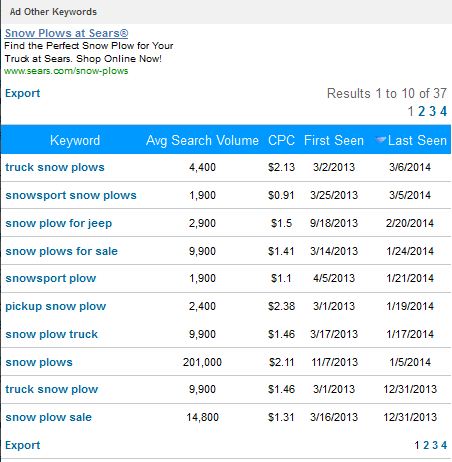Click sort arrow icon beside Last Seen
Viewport: 452px width, 462px height.
381,140
